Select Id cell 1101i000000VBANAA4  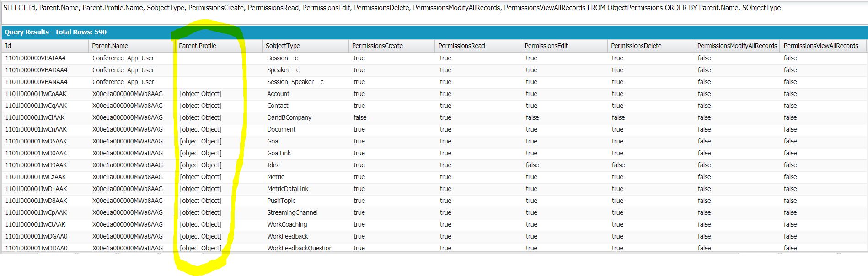(36, 82)
